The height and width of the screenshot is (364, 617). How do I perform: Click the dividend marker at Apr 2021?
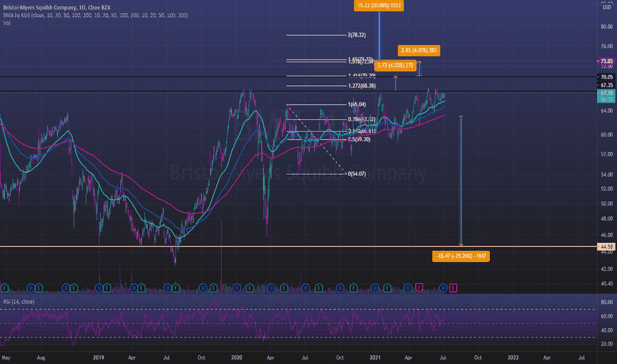(x=408, y=288)
